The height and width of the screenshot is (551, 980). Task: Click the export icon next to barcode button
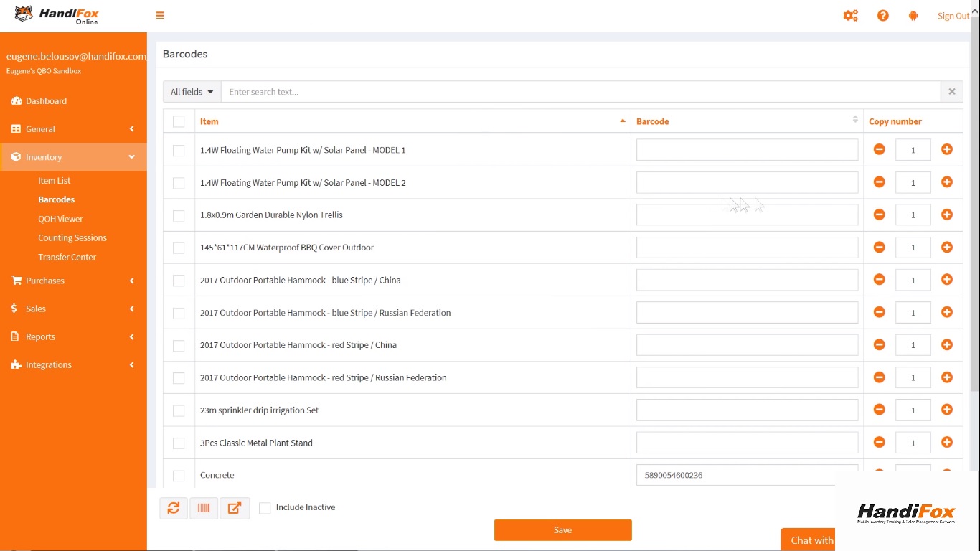[235, 508]
